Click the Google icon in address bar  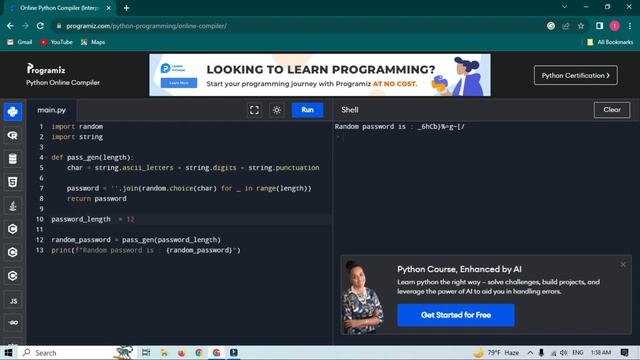click(x=551, y=26)
